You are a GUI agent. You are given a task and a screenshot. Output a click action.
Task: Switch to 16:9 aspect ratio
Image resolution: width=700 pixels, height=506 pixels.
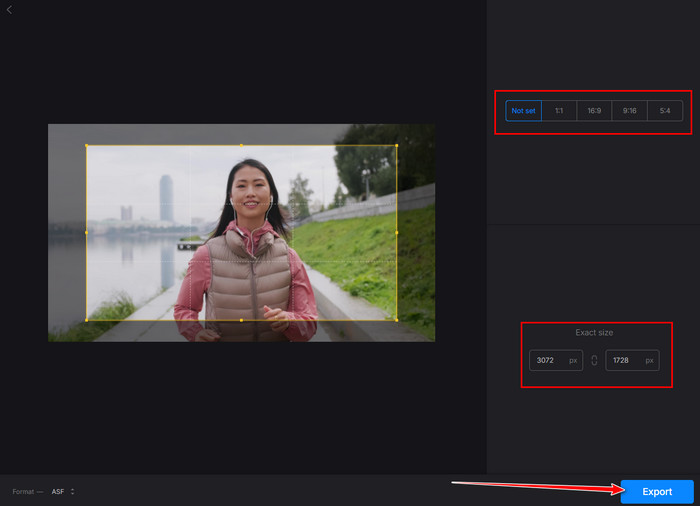(x=594, y=111)
